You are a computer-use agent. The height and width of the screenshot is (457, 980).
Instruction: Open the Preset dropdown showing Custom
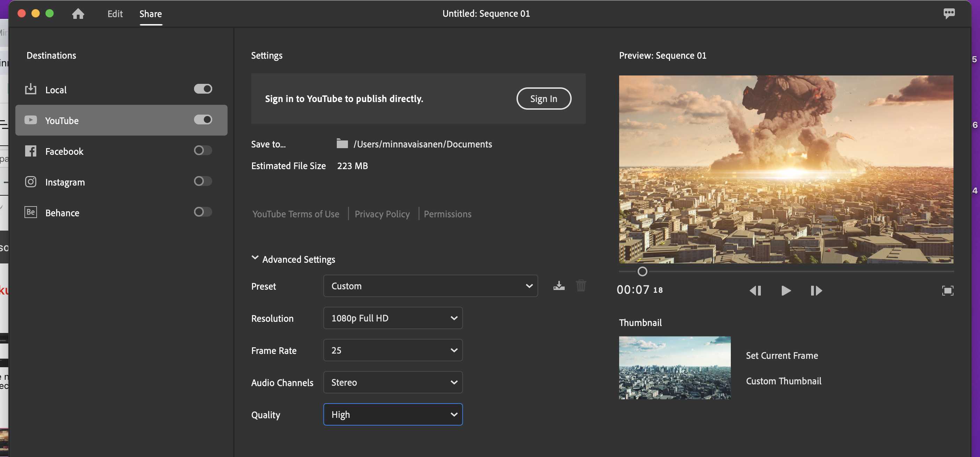click(430, 286)
